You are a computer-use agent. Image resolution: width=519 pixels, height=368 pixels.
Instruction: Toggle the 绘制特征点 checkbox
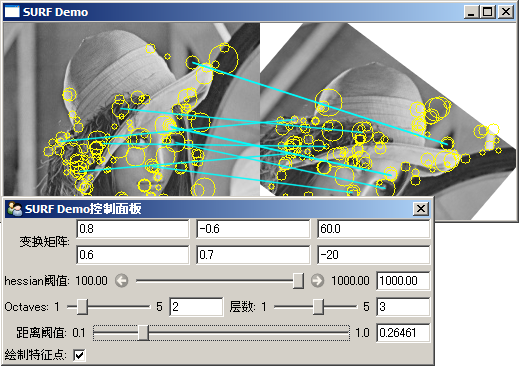[79, 355]
